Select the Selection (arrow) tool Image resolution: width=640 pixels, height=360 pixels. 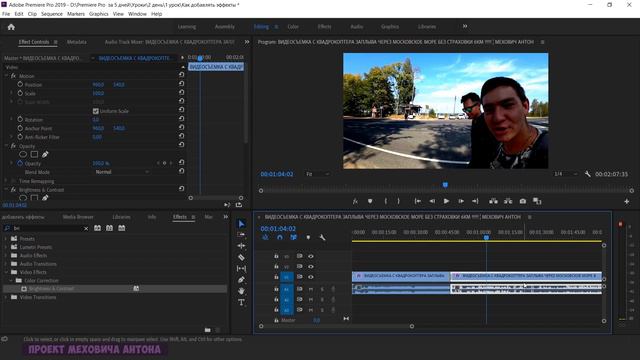point(241,224)
